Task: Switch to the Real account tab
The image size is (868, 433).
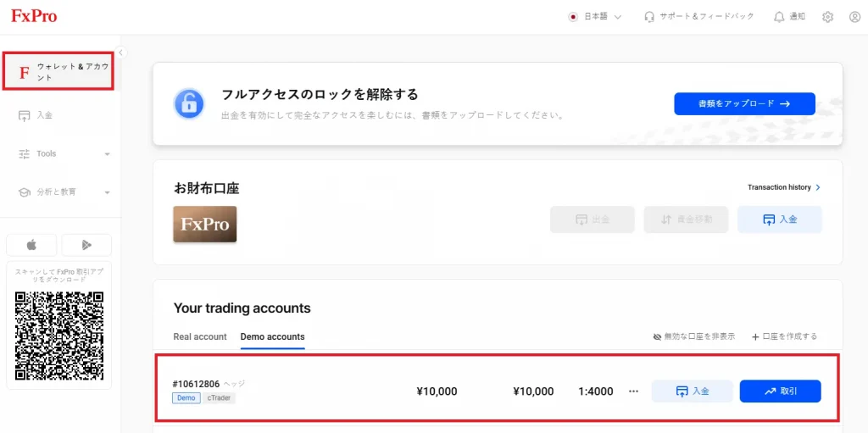Action: 200,336
